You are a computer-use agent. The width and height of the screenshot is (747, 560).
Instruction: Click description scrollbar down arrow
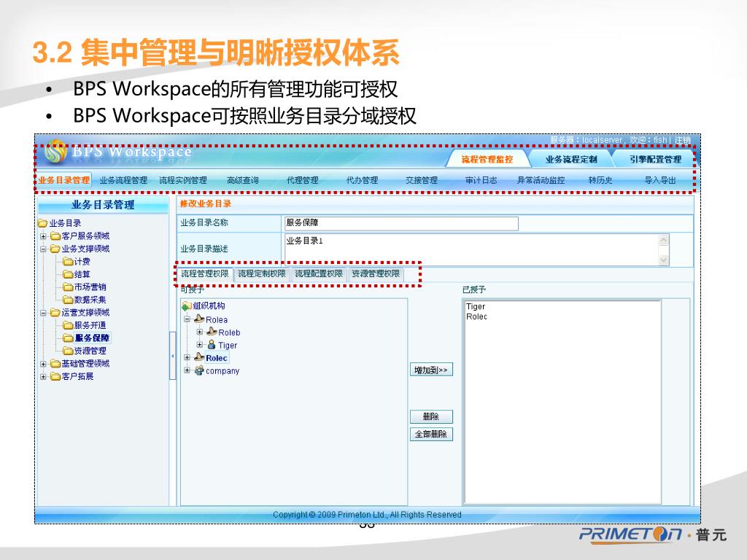[x=663, y=260]
